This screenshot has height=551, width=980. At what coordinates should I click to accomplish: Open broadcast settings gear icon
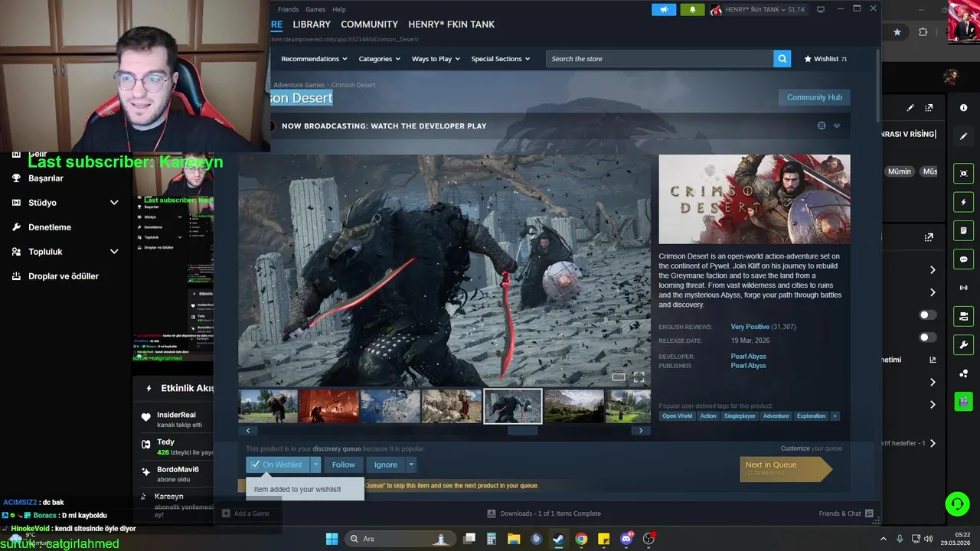pyautogui.click(x=822, y=126)
